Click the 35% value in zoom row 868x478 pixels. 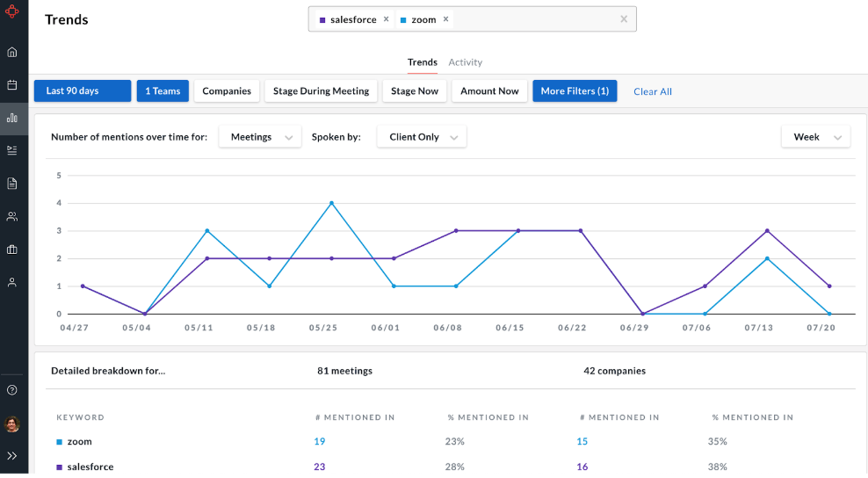718,441
